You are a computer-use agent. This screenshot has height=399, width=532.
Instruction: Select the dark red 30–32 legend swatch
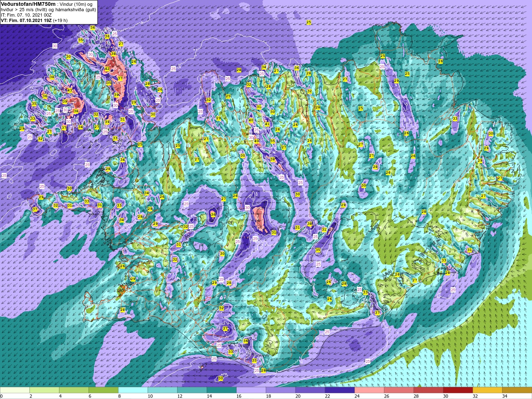[458, 390]
